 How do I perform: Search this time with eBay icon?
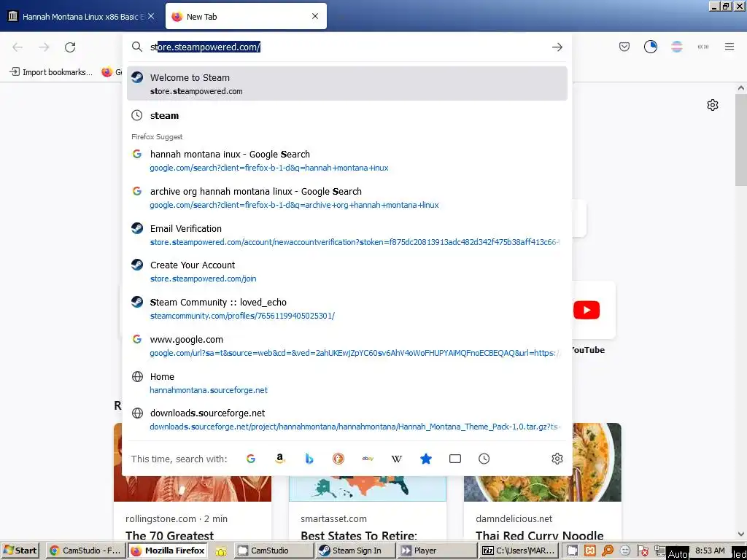click(x=368, y=459)
